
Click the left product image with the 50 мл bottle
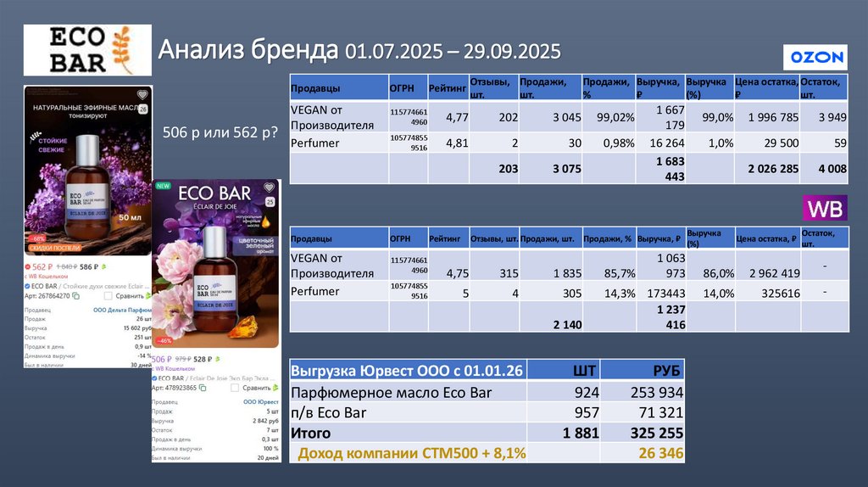[88, 170]
